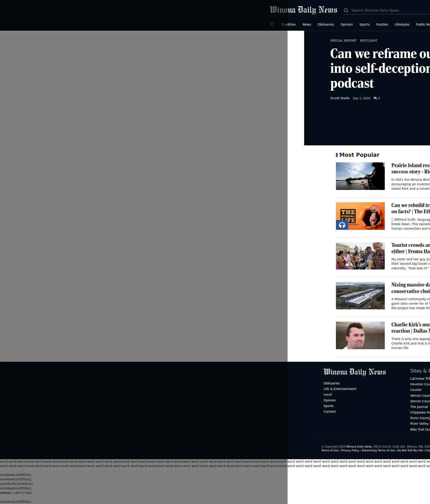Open the Charlie Kirk article thumbnail
Screen dimensions: 430x504
coord(360,335)
